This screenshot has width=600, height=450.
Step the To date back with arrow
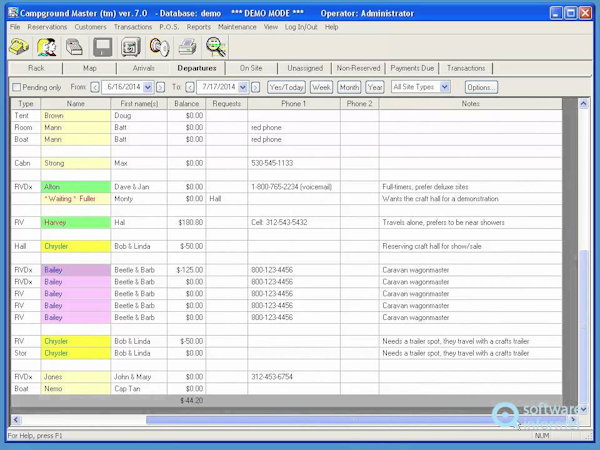pyautogui.click(x=190, y=87)
